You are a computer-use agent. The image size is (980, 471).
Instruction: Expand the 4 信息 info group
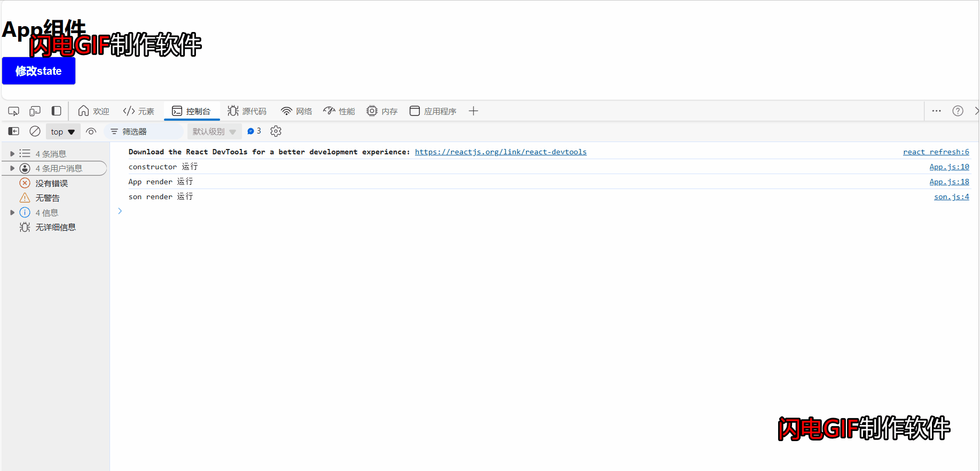(x=12, y=213)
